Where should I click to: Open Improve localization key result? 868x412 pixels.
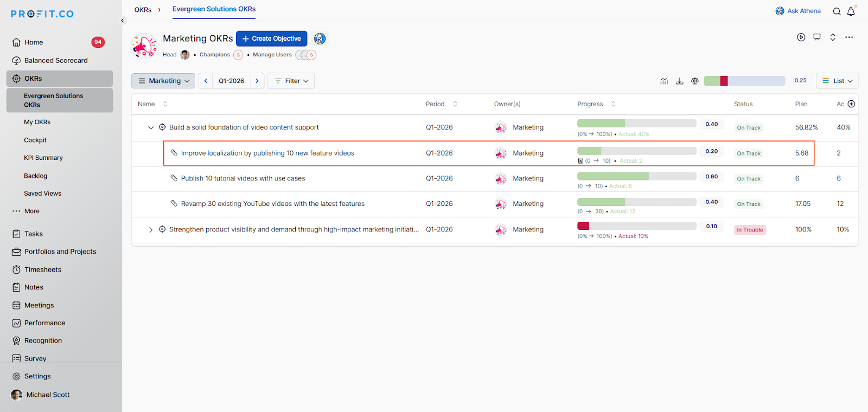pos(267,153)
